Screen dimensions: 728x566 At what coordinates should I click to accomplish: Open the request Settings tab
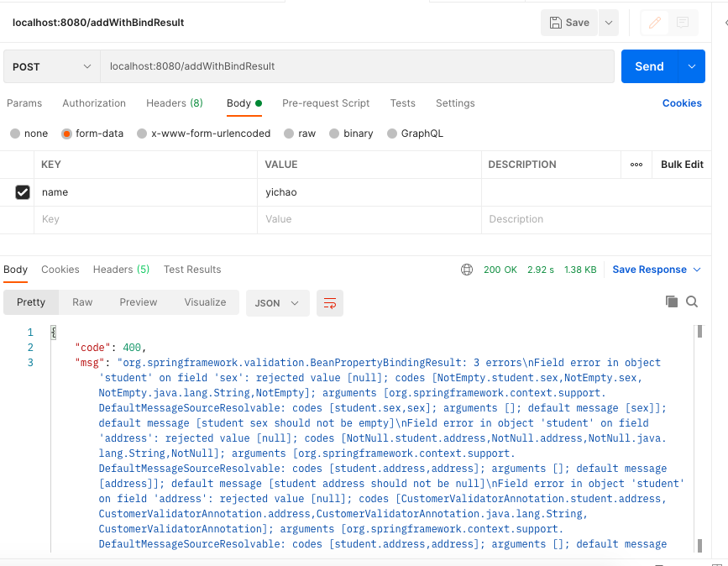click(455, 103)
